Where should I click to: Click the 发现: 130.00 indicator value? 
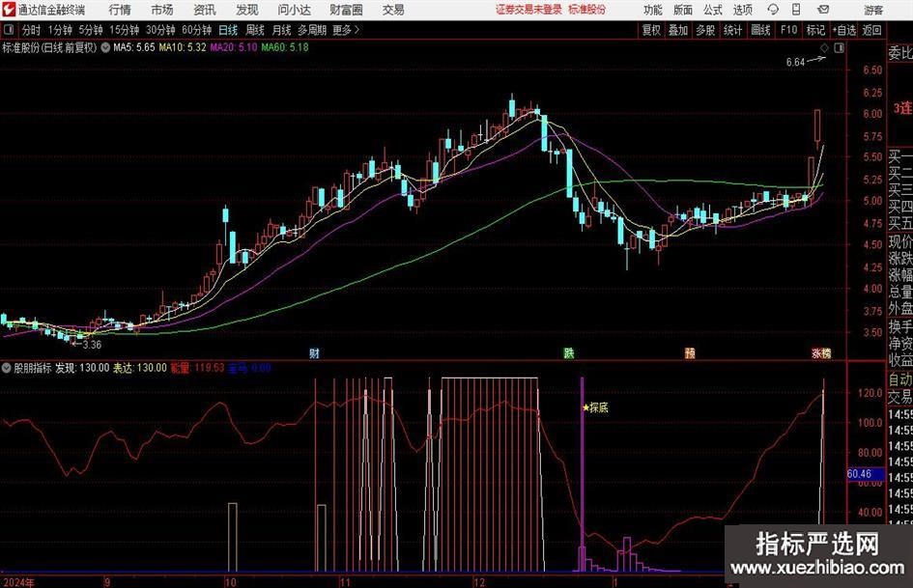click(x=82, y=368)
